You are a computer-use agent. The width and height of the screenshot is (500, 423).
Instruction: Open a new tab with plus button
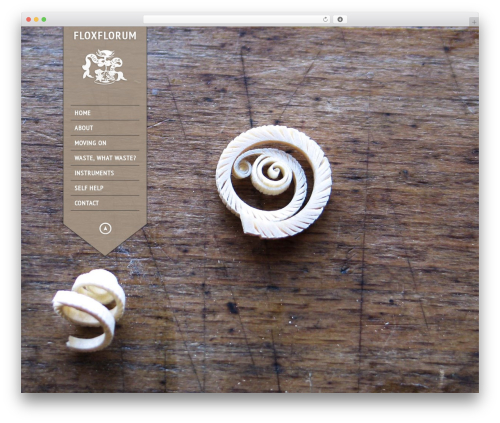coord(474,22)
